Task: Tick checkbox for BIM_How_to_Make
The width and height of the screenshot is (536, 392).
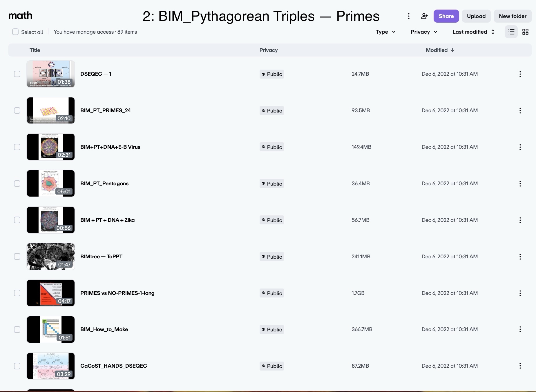Action: click(17, 330)
